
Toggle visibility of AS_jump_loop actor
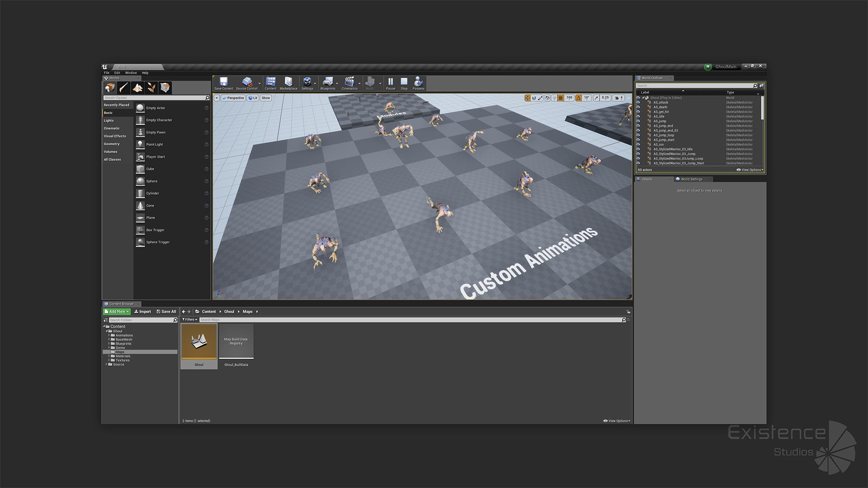638,135
